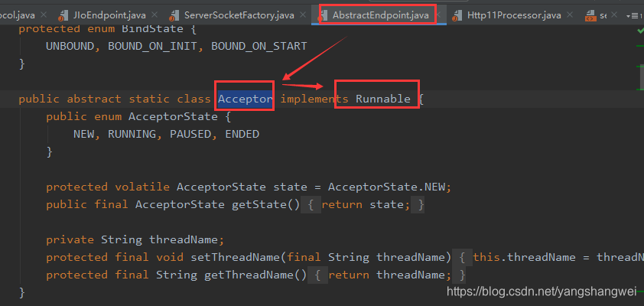This screenshot has width=644, height=306.
Task: Close the XML file tab
Action: (x=614, y=15)
